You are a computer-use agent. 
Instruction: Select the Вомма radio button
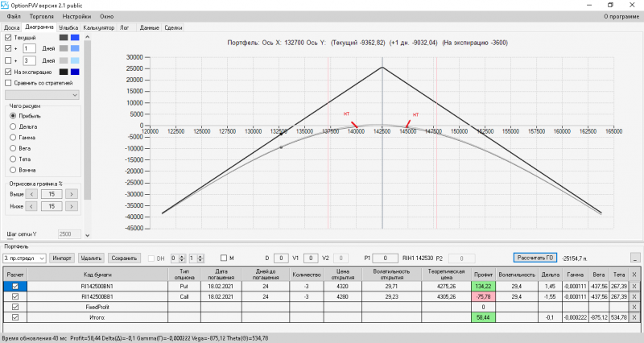(x=13, y=170)
